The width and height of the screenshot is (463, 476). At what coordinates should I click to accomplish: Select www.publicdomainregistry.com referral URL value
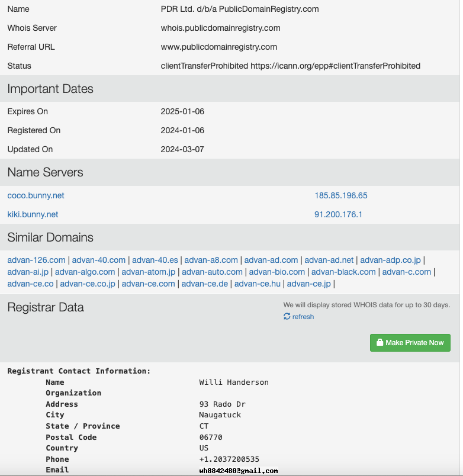(x=219, y=47)
